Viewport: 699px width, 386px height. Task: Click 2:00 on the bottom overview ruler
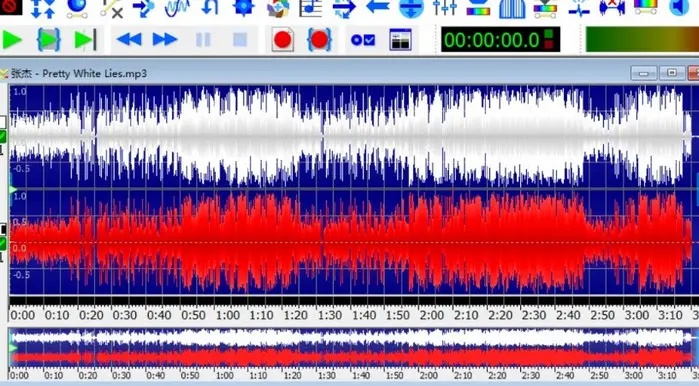tap(428, 376)
